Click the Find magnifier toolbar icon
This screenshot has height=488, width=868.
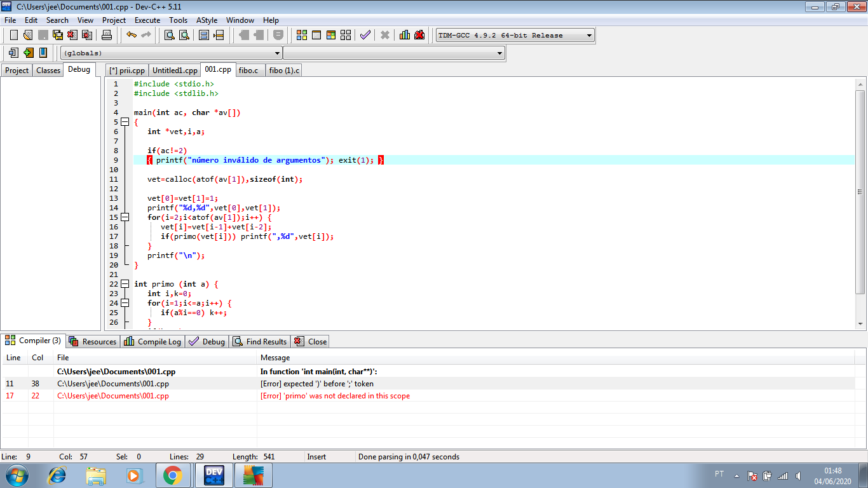[x=170, y=35]
